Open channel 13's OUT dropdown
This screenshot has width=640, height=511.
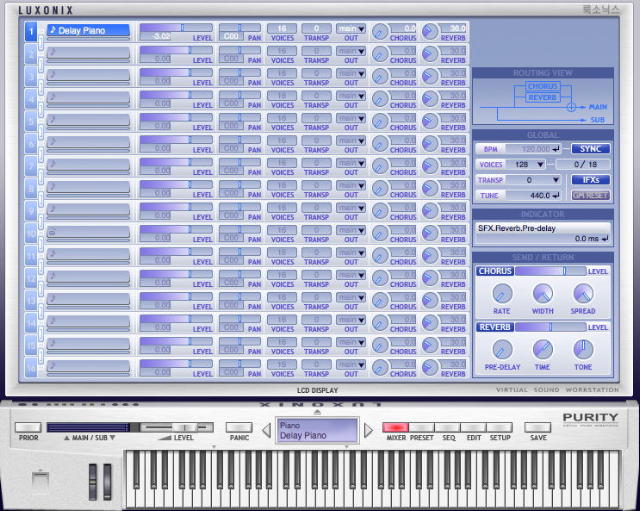[351, 298]
